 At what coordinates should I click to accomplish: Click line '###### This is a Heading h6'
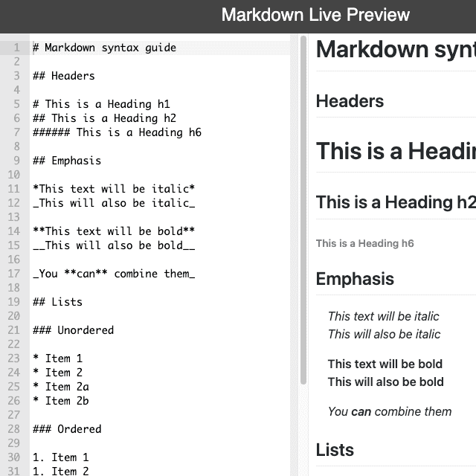tap(117, 132)
